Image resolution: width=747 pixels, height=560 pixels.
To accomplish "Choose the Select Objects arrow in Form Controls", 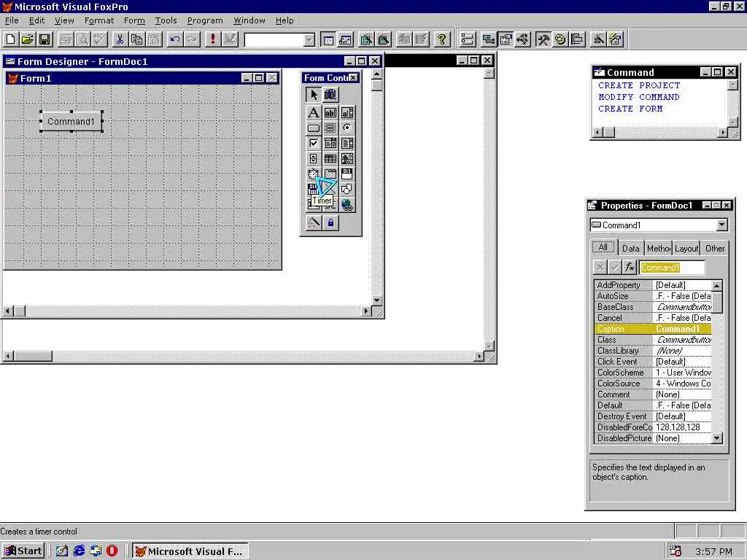I will click(313, 94).
